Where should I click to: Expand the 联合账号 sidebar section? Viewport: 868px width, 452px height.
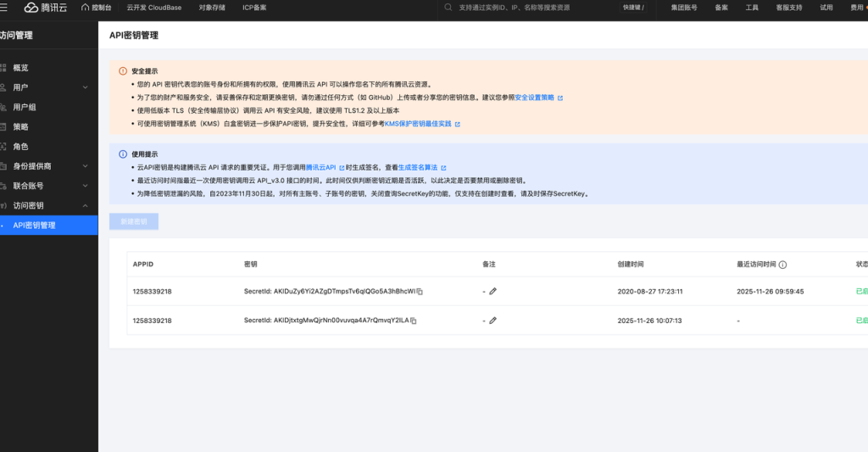[85, 186]
